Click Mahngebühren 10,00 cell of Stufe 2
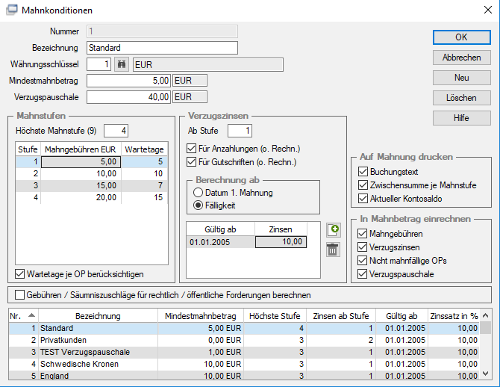This screenshot has width=500, height=387. 81,173
